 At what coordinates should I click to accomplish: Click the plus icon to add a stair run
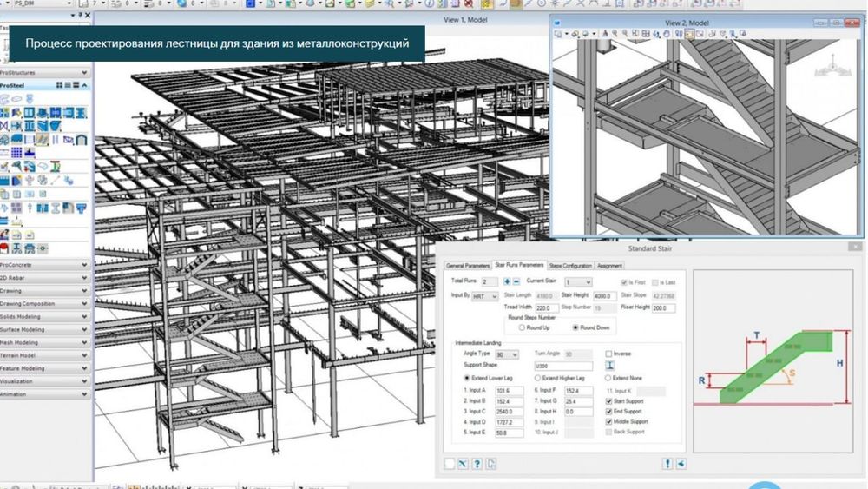pos(507,282)
